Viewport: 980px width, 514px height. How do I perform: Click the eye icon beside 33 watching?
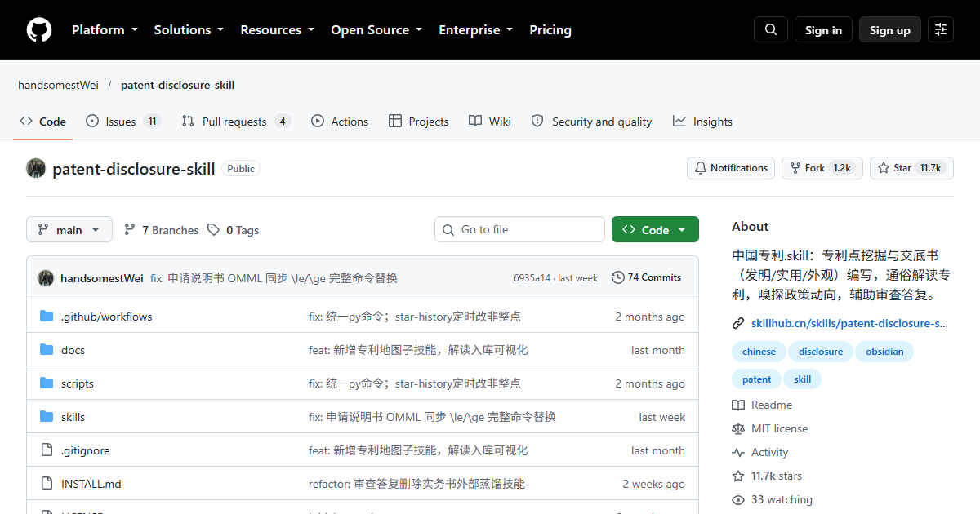(738, 499)
